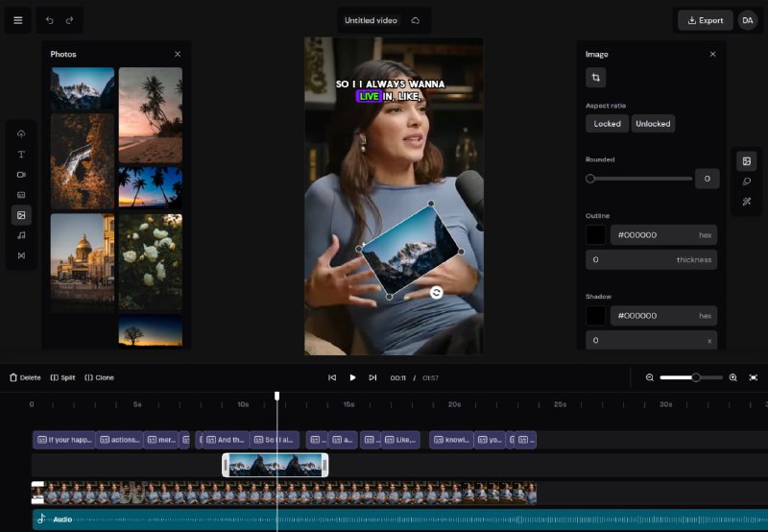Click the Rounded value field
Viewport: 768px width, 532px height.
point(707,179)
